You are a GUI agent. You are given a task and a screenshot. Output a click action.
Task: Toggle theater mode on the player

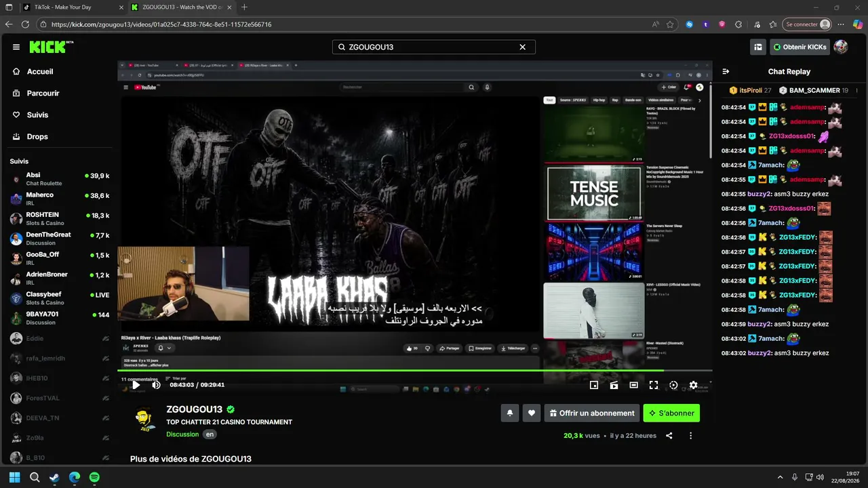[x=633, y=385]
